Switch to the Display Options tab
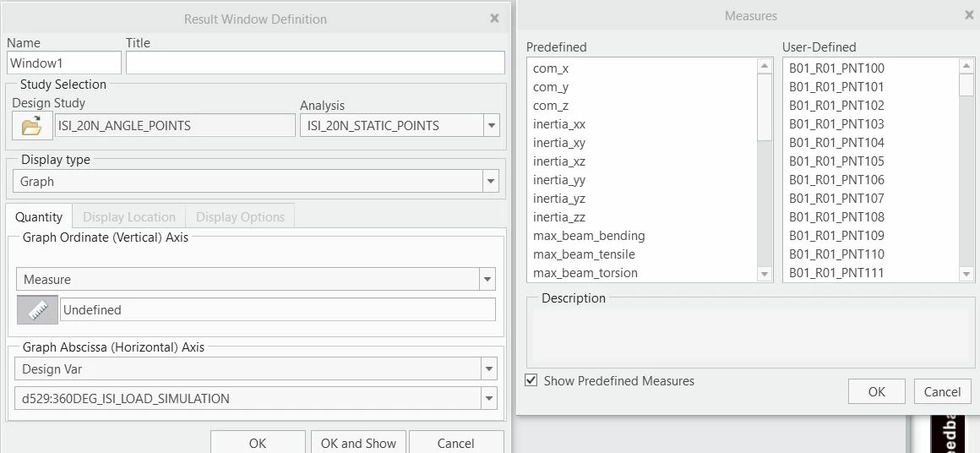980x453 pixels. pos(240,217)
